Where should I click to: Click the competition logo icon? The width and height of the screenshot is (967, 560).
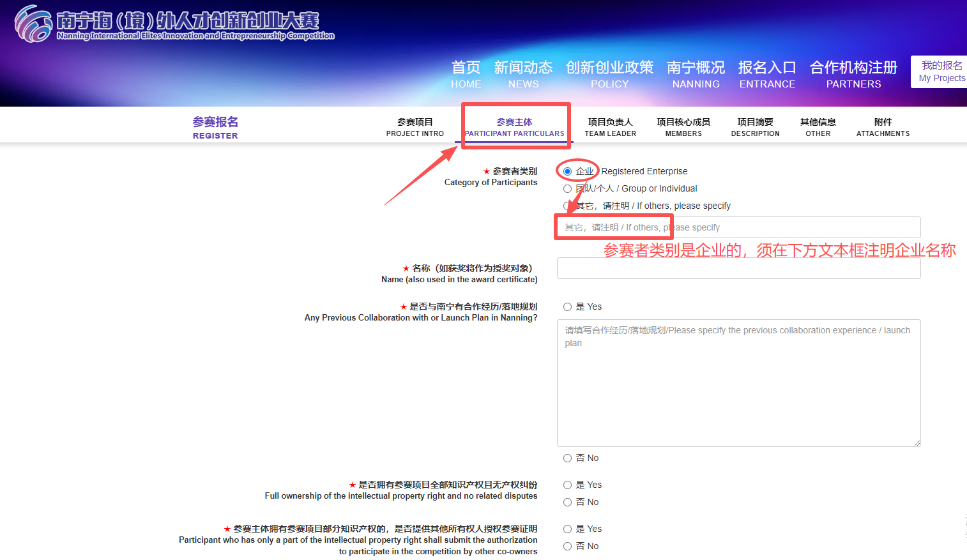[x=33, y=24]
